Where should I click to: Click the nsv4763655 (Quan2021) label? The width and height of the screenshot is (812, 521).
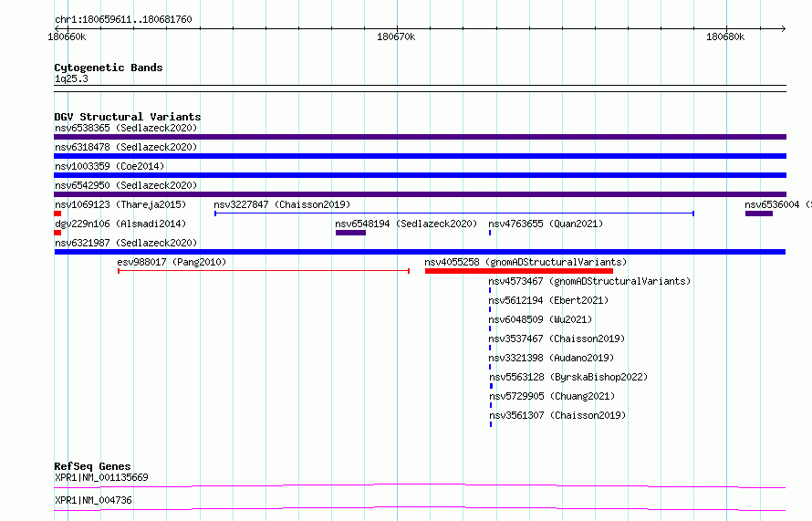[x=546, y=224]
